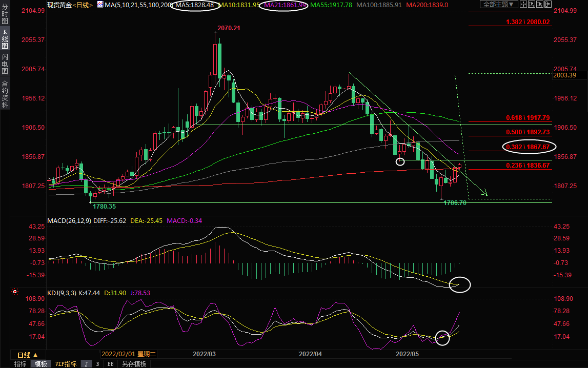Expand the 日线 period selector
Viewport: 588px width, 368px height.
(27, 355)
